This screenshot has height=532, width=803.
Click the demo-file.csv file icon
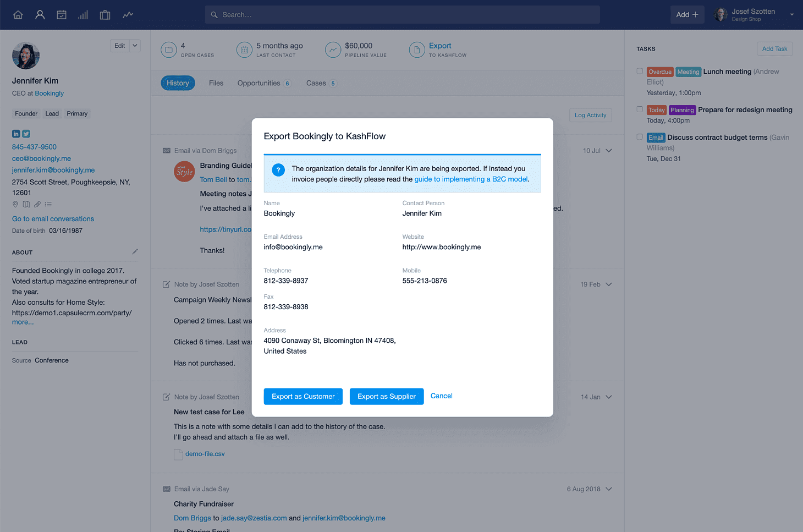click(178, 454)
